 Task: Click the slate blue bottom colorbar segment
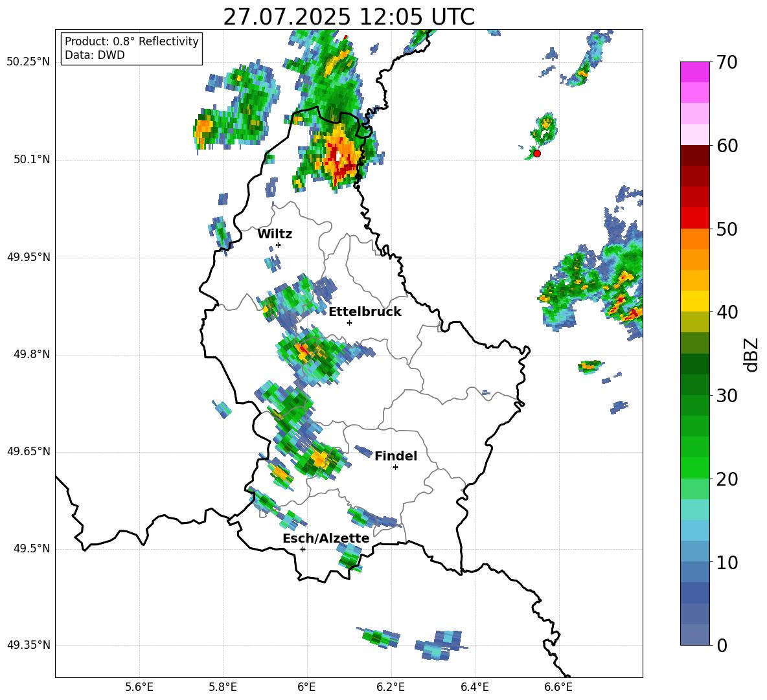(694, 635)
